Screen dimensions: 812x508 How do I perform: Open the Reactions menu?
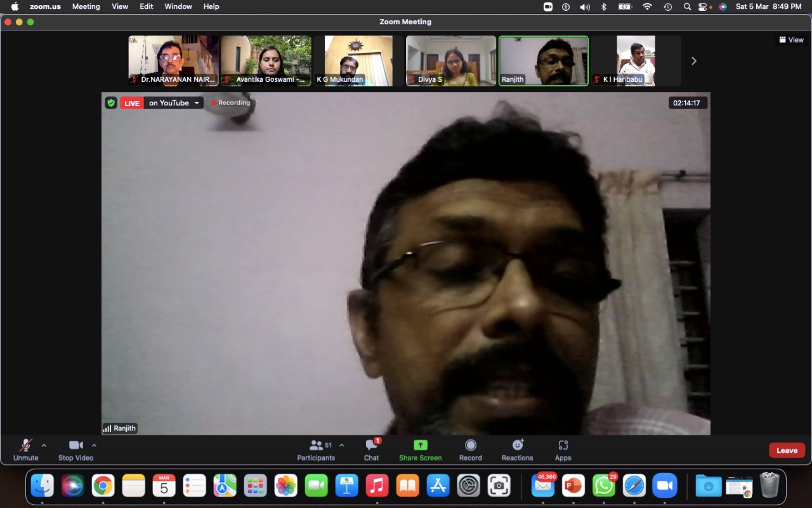point(518,450)
